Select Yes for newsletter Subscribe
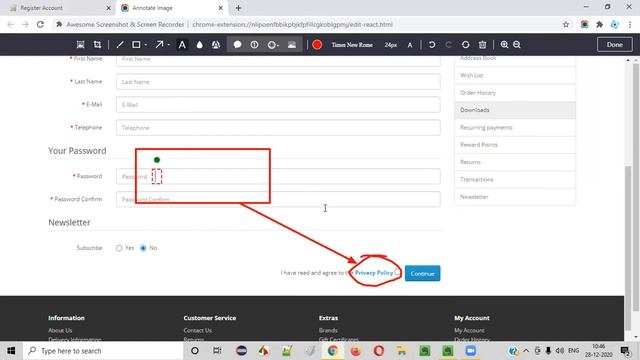 point(119,248)
